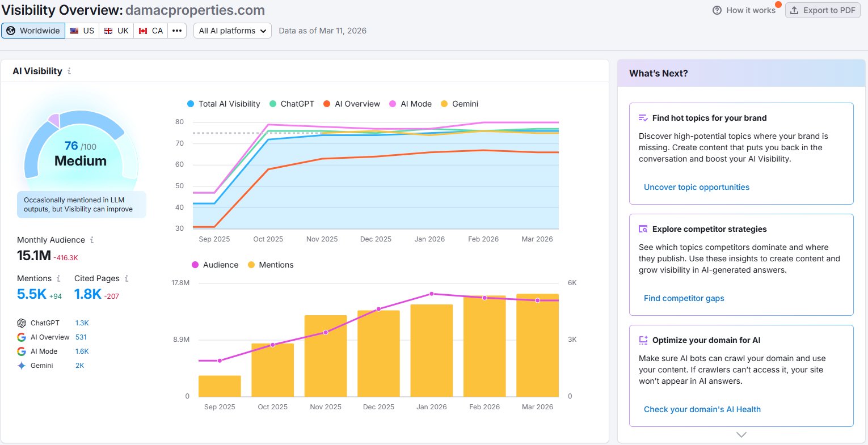Open the more countries ellipsis menu
The image size is (868, 445).
[177, 31]
